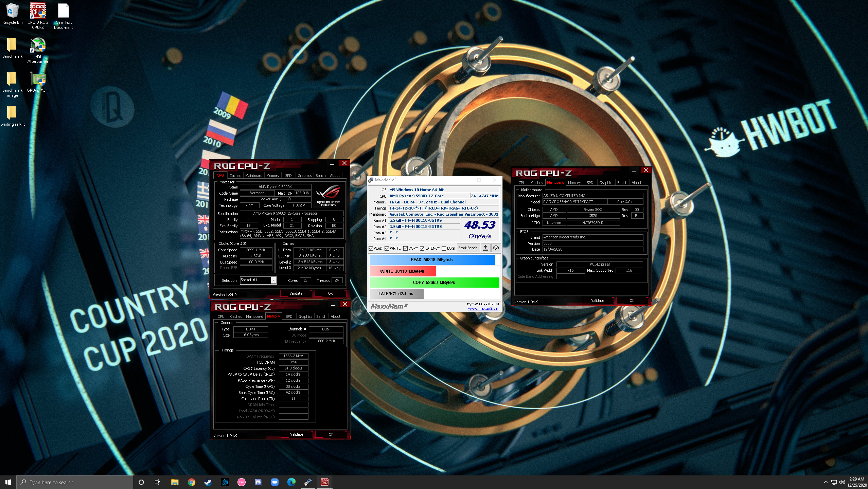Open Microsoft Edge from the taskbar

[291, 482]
